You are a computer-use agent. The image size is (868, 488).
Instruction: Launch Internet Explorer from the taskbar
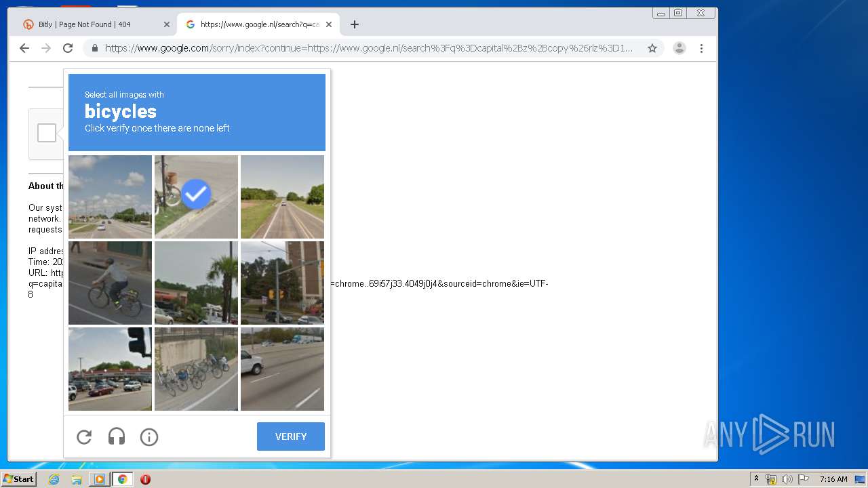(x=54, y=479)
